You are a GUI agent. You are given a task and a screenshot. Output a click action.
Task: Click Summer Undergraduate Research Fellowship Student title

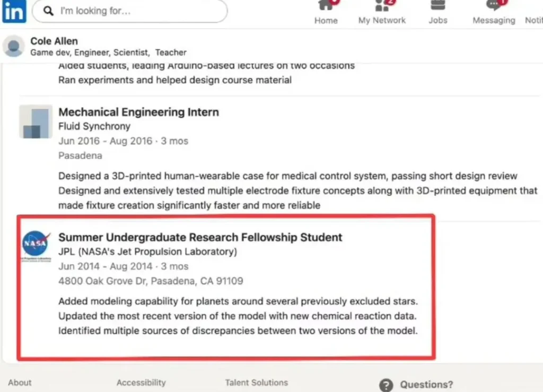[x=200, y=237]
